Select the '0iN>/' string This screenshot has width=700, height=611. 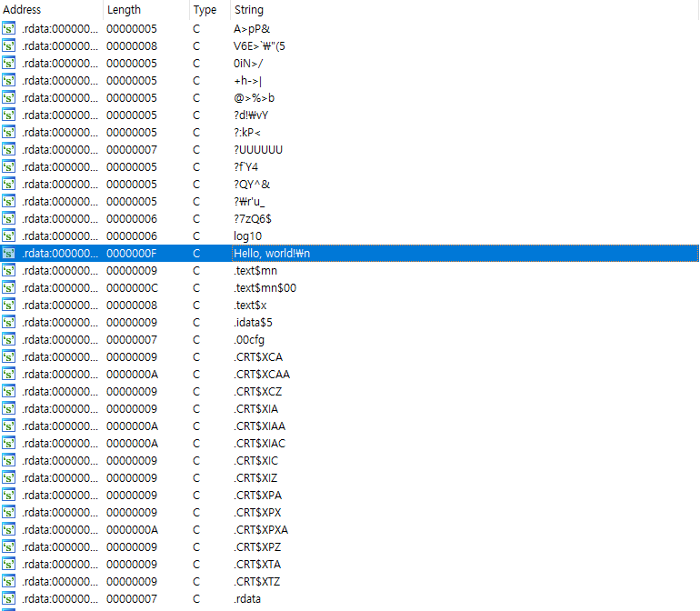click(x=248, y=64)
